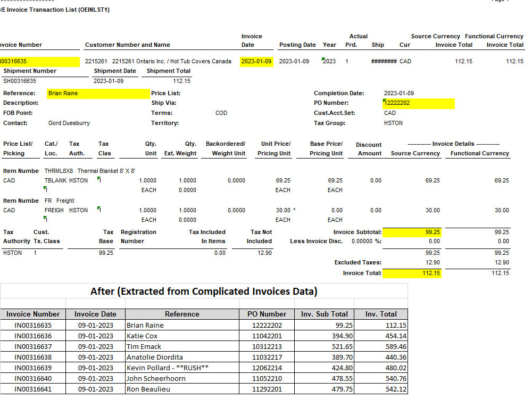532x399 pixels.
Task: Select the Excluded Taxes source value 12.90
Action: click(433, 263)
